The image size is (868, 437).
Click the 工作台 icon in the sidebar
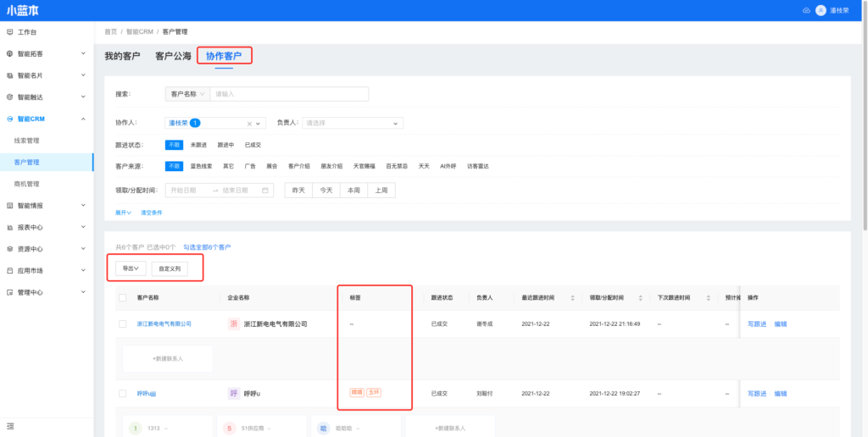(x=9, y=32)
